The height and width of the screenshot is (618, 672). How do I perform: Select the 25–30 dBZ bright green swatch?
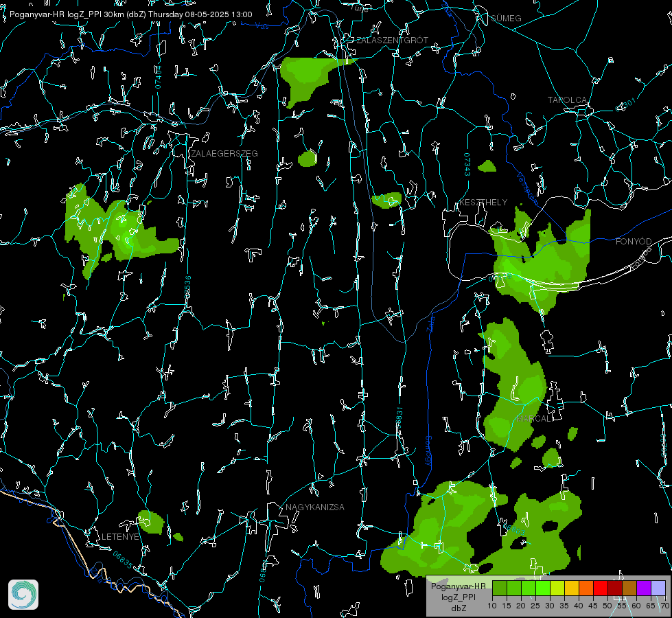click(543, 588)
